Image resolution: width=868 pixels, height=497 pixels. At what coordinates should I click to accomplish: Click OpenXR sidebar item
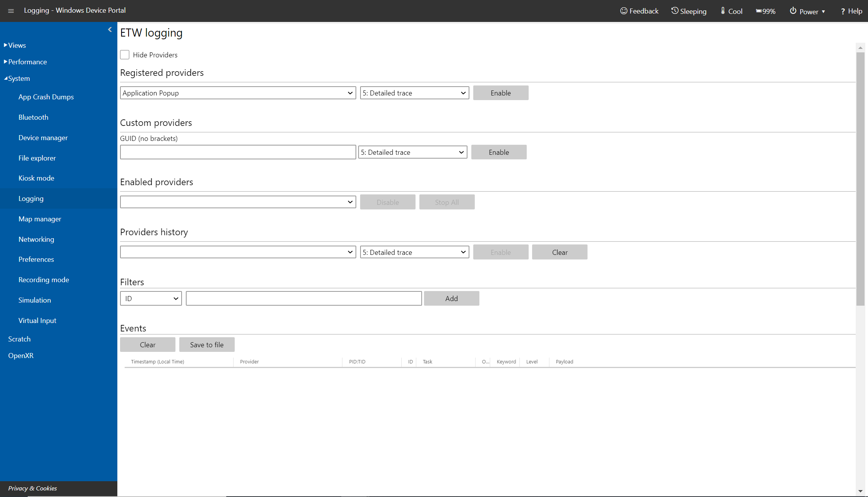(x=21, y=355)
